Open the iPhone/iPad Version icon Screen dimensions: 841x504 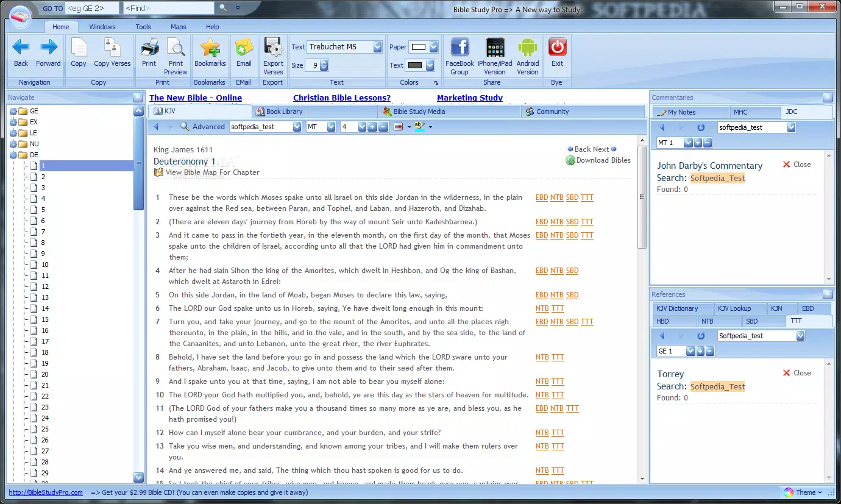495,57
